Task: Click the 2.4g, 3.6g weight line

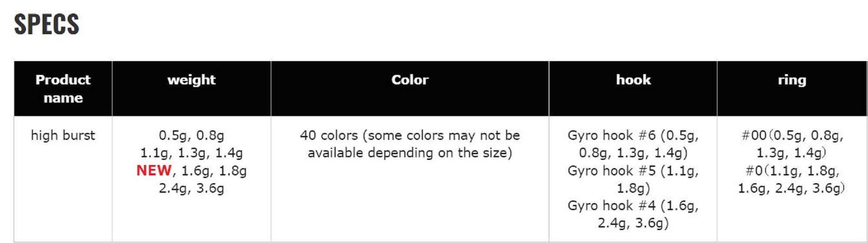Action: click(x=191, y=188)
